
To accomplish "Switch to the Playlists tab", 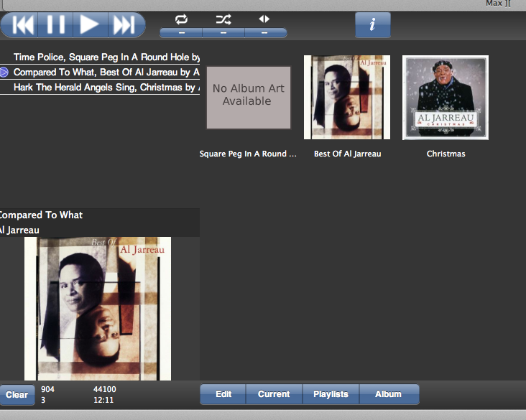I will [x=331, y=394].
